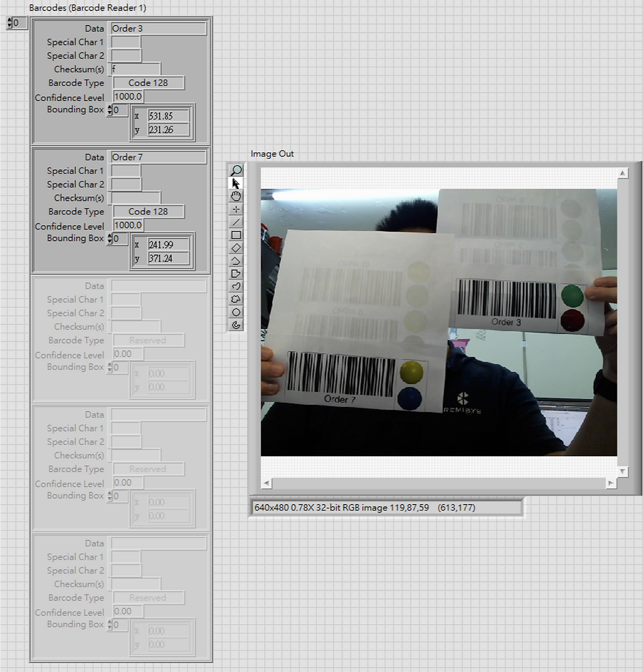This screenshot has height=672, width=643.
Task: Click Special Char 2 field of Order 7 barcode
Action: (126, 184)
